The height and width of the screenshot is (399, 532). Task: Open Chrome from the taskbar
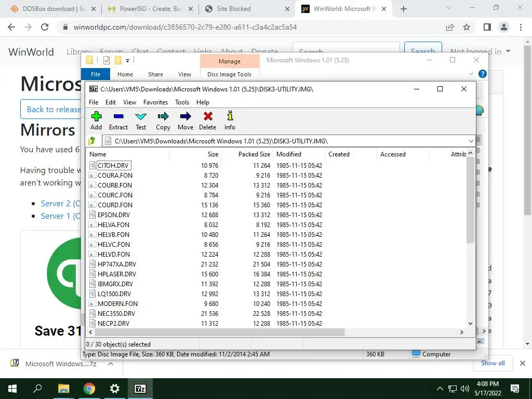tap(89, 389)
